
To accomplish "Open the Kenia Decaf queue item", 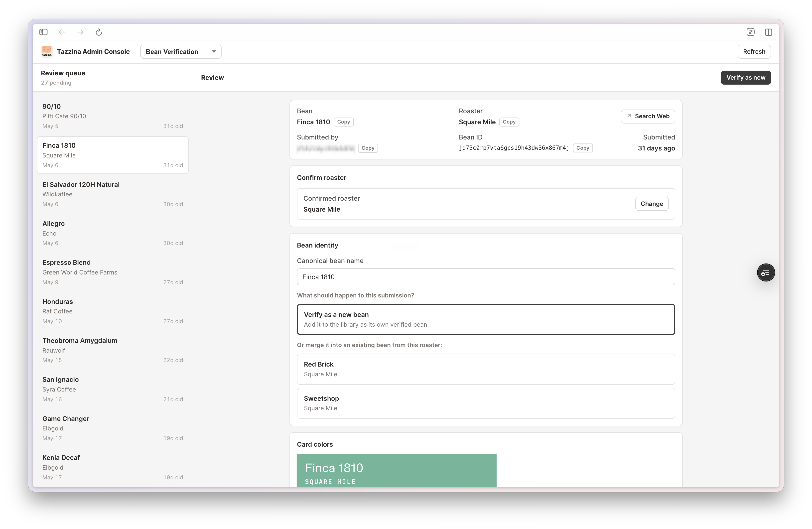I will click(113, 467).
